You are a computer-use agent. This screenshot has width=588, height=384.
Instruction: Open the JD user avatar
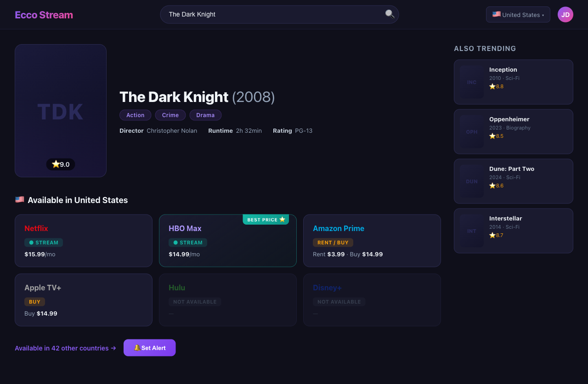[x=565, y=15]
